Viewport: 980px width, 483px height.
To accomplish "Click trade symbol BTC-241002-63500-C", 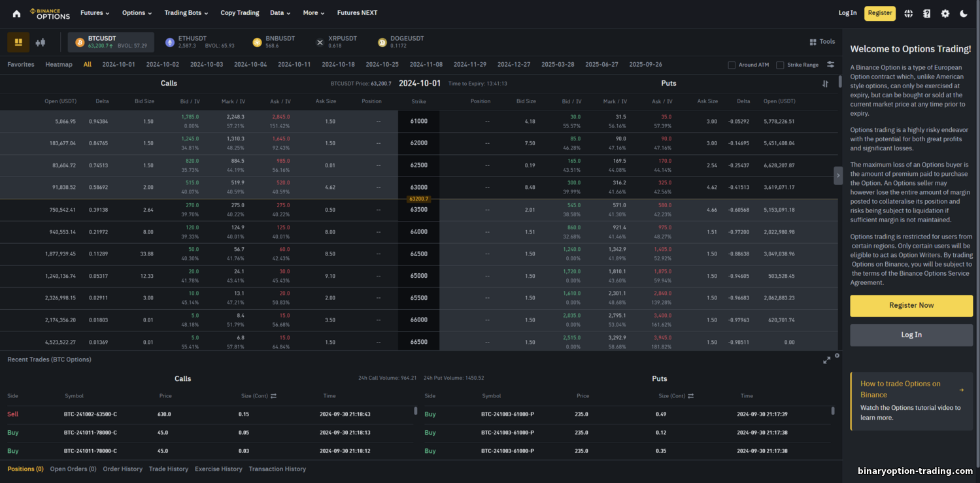I will pos(90,414).
